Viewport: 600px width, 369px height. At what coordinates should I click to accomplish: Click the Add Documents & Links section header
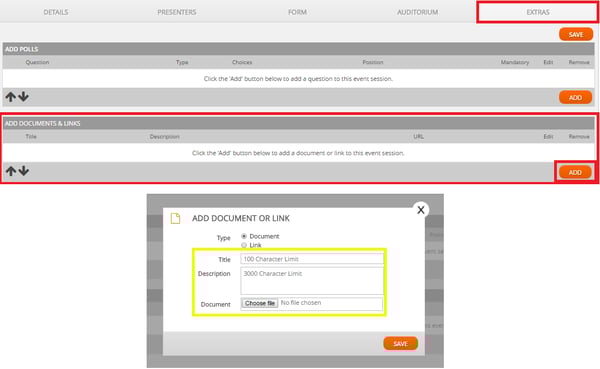pos(298,123)
